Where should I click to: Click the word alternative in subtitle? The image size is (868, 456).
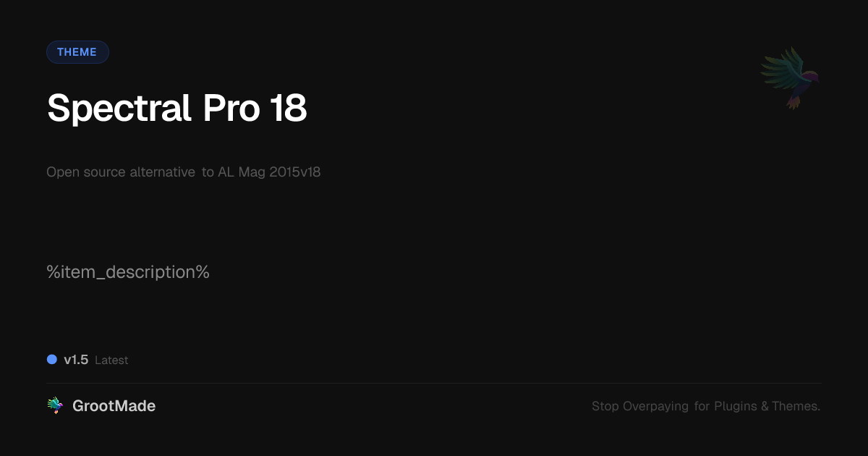point(162,172)
